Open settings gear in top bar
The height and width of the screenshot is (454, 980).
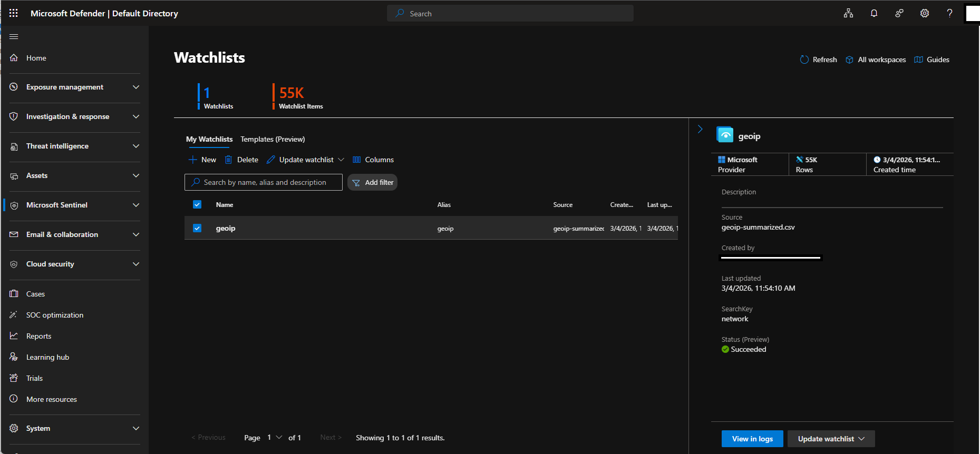point(925,13)
